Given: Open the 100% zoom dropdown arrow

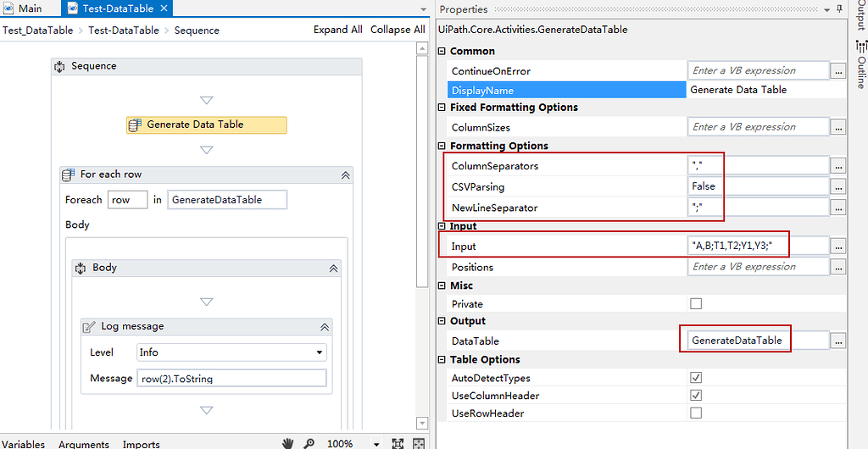Looking at the screenshot, I should pyautogui.click(x=376, y=445).
